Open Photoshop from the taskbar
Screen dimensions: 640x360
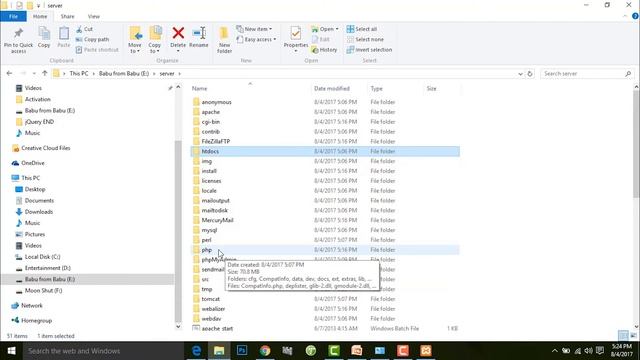242,351
